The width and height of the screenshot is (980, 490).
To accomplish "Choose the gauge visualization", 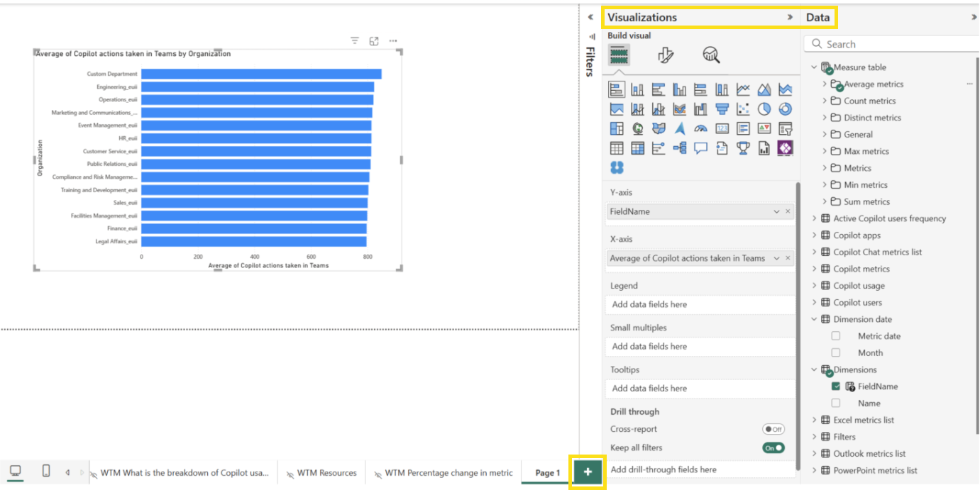I will pos(700,128).
